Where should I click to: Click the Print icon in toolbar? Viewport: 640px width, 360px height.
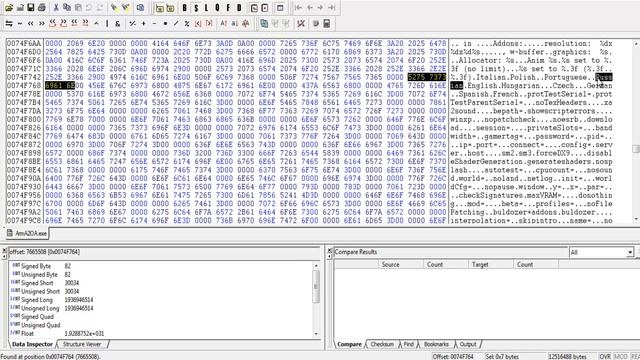coord(42,8)
